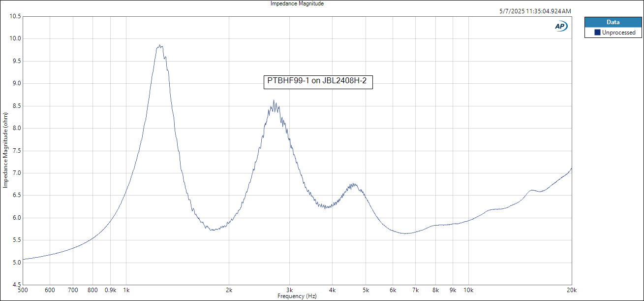Click the 5k x-axis tick label
This screenshot has width=644, height=301.
coord(366,290)
